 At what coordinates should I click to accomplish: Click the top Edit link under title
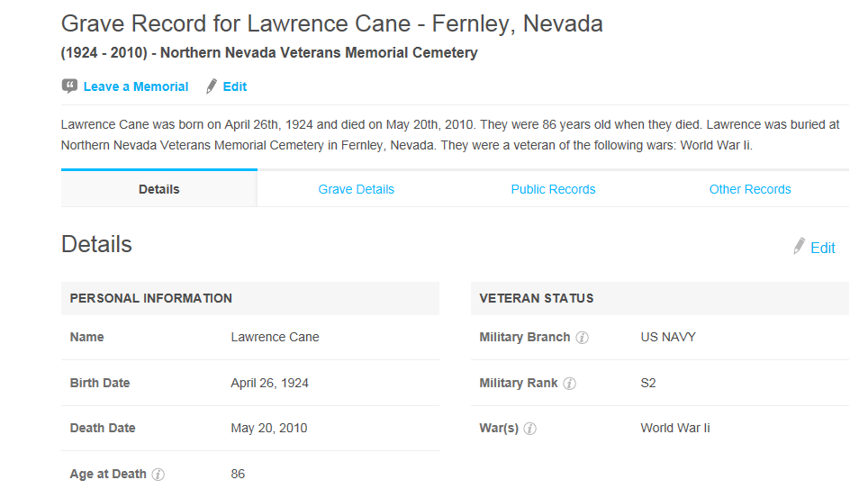pyautogui.click(x=235, y=86)
